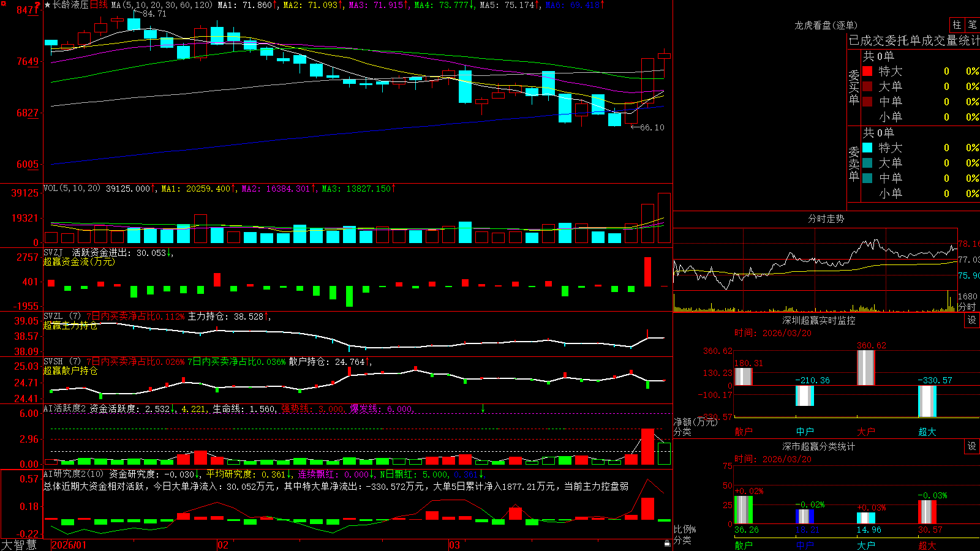
Task: Click the 长龄液压 stock name
Action: click(71, 5)
